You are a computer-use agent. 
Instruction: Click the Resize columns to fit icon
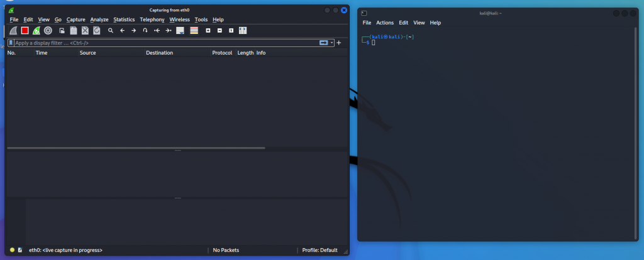[x=243, y=30]
